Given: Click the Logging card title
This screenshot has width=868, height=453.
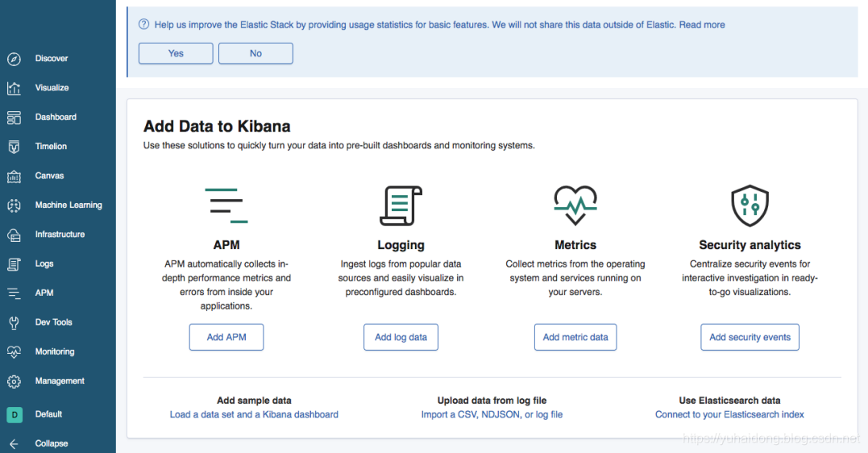Looking at the screenshot, I should (401, 245).
